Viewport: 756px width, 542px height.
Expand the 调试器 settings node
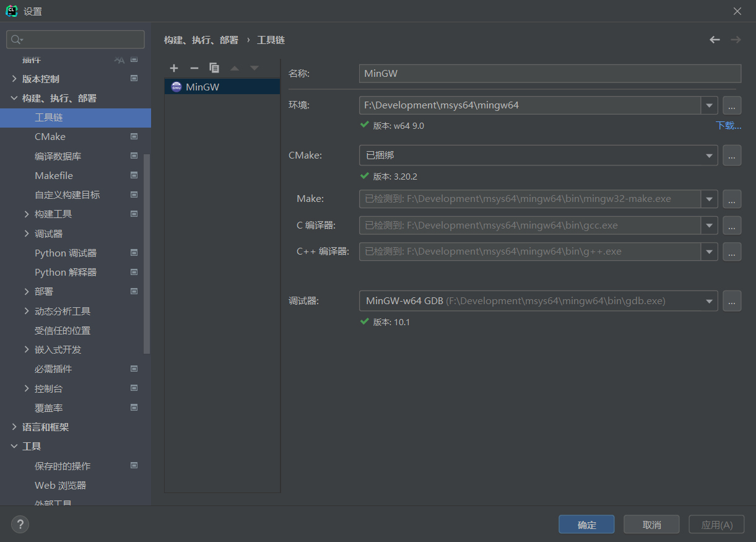(x=27, y=234)
